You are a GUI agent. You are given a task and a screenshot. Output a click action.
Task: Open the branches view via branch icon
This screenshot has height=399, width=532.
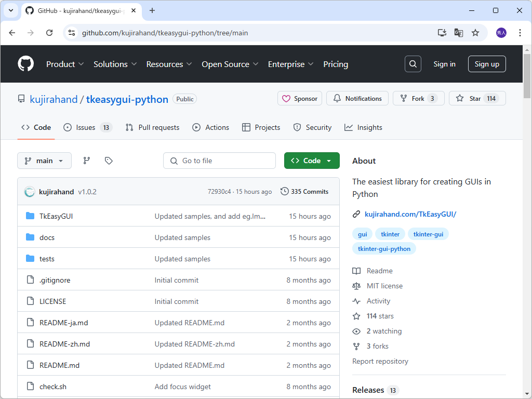pos(86,161)
